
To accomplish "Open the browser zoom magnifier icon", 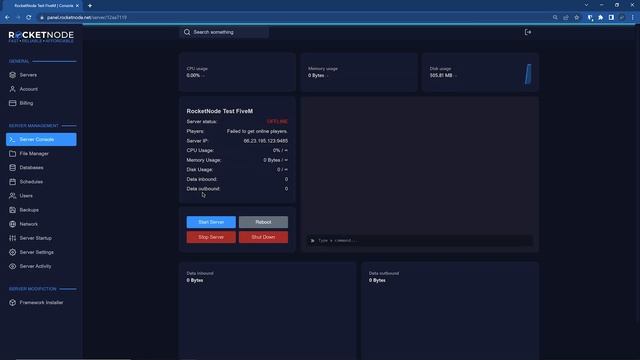I will coord(555,18).
